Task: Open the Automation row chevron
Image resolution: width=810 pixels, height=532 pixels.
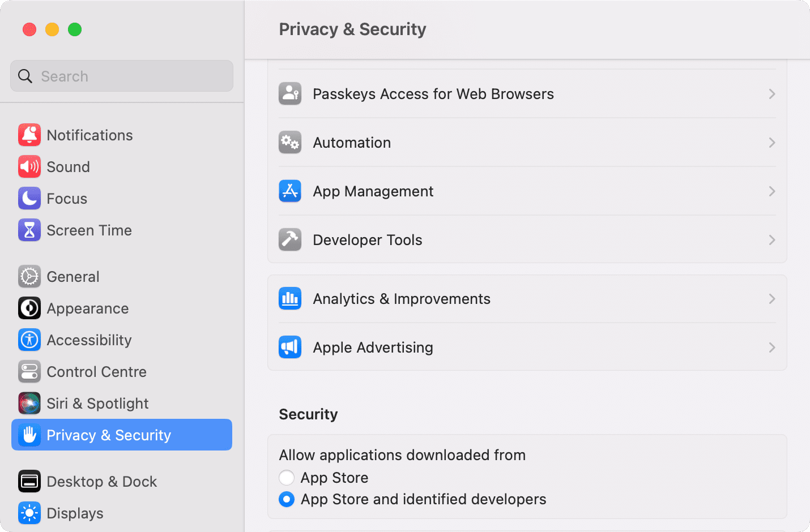Action: pyautogui.click(x=772, y=143)
